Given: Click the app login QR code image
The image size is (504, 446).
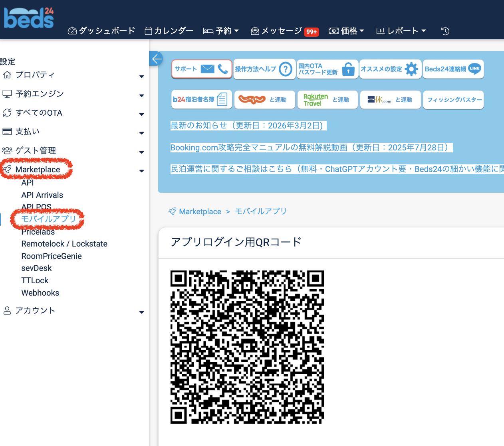Looking at the screenshot, I should click(x=247, y=347).
